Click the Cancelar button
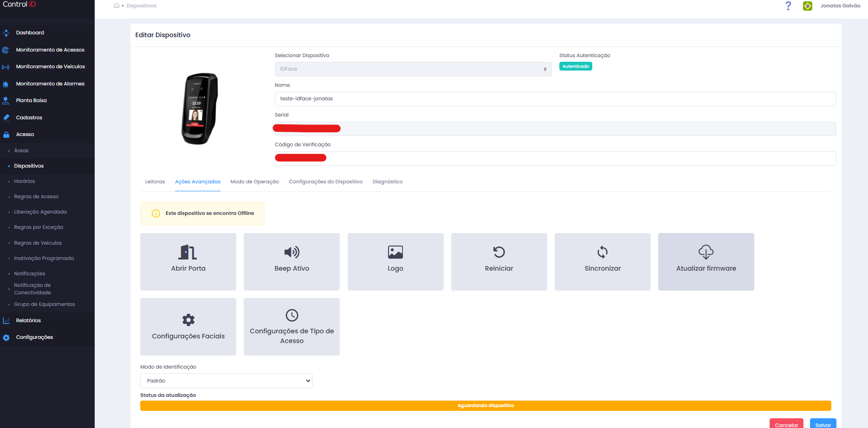 click(x=786, y=424)
